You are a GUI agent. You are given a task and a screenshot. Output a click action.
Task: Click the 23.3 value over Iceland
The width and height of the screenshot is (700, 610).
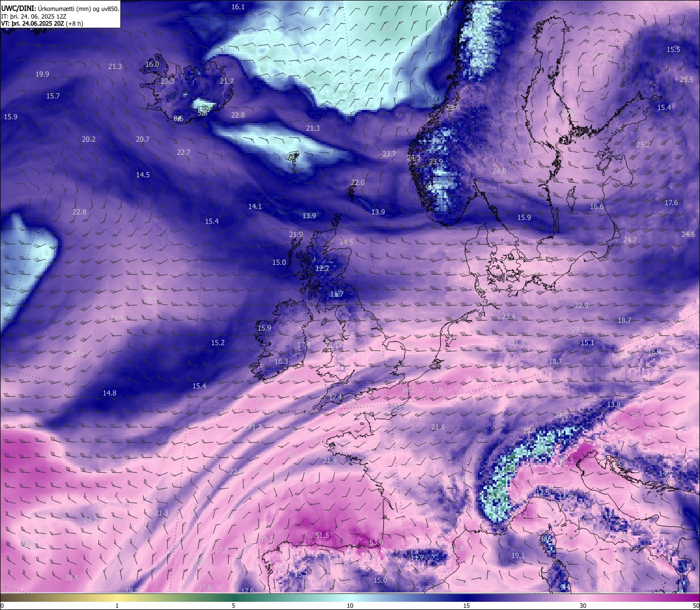point(167,81)
